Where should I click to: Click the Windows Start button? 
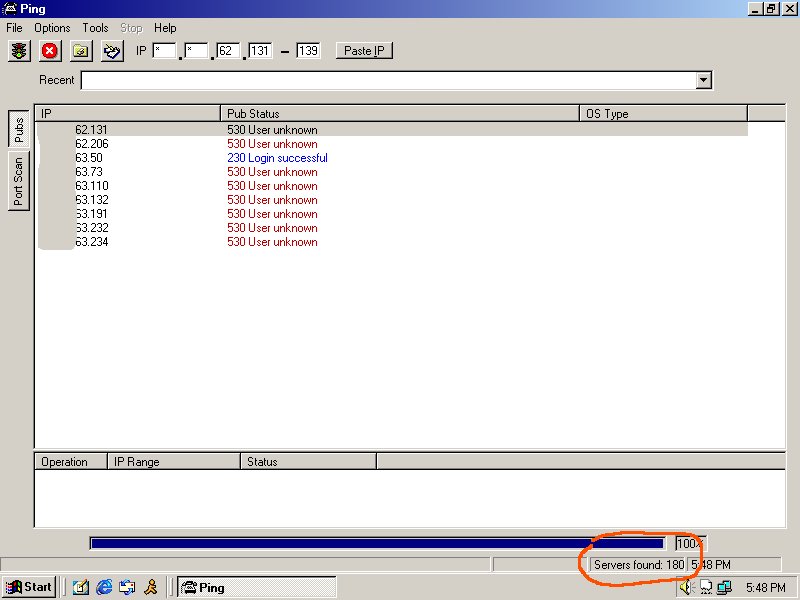pyautogui.click(x=29, y=587)
